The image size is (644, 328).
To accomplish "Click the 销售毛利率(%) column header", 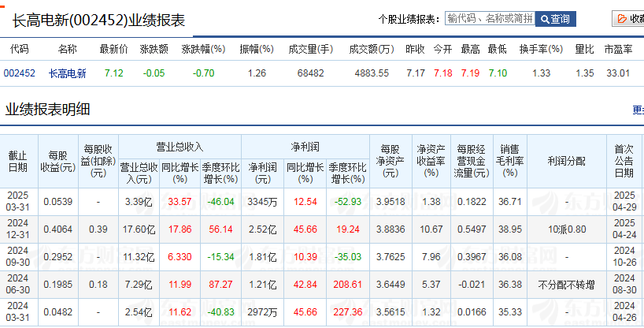I will (509, 162).
